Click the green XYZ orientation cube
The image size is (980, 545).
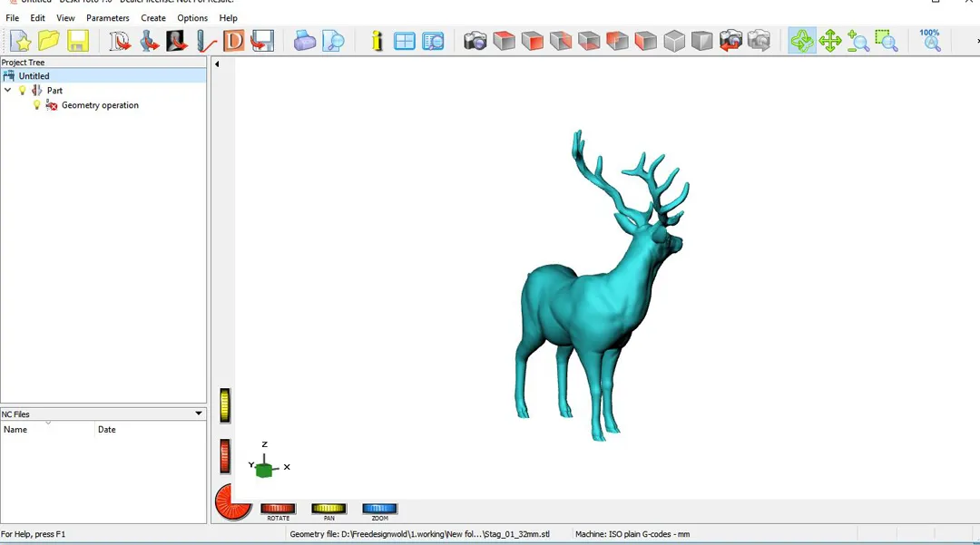point(264,470)
